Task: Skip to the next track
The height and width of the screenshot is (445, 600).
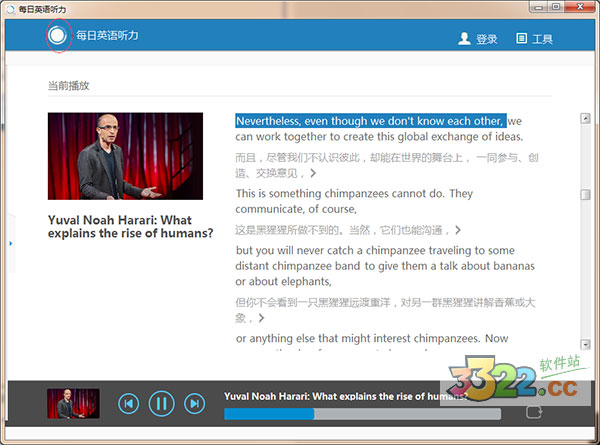Action: 194,404
